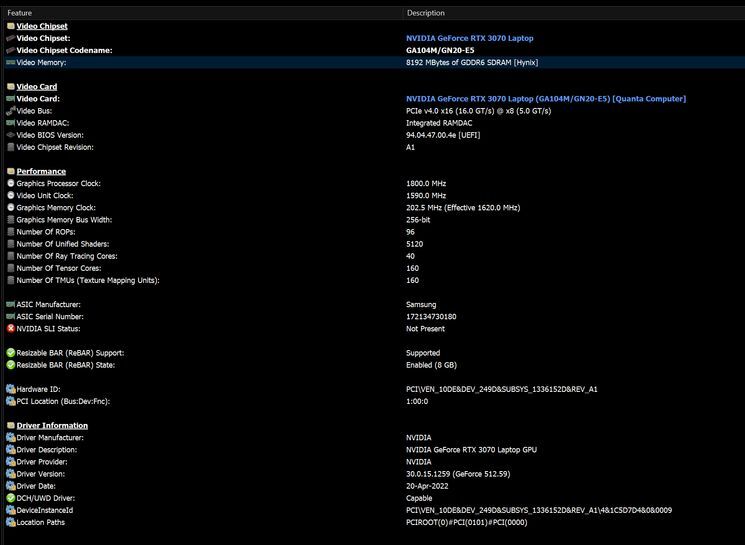Select the Video Card section heading
Image resolution: width=745 pixels, height=545 pixels.
[36, 87]
